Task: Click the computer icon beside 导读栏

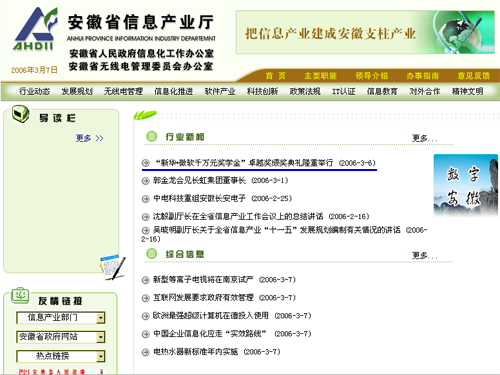Action: 21,114
